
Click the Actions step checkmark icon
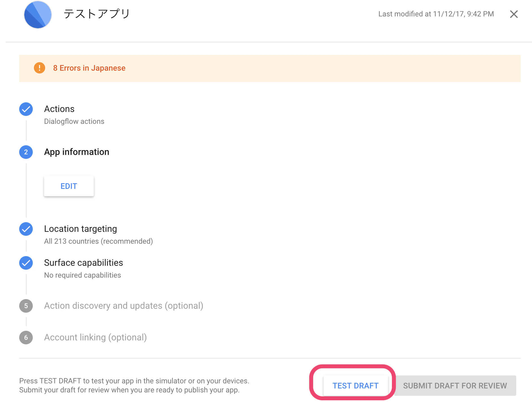click(x=26, y=109)
